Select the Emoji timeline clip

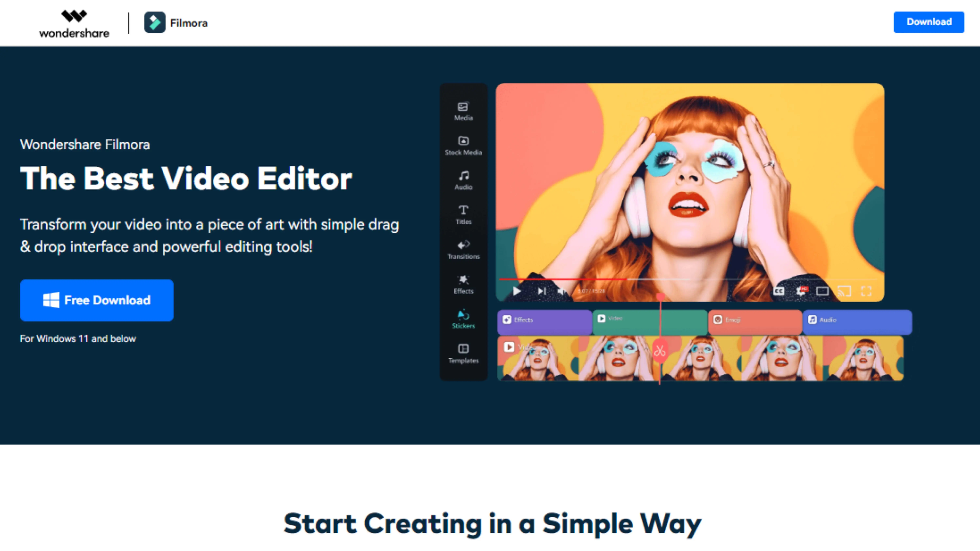(755, 322)
